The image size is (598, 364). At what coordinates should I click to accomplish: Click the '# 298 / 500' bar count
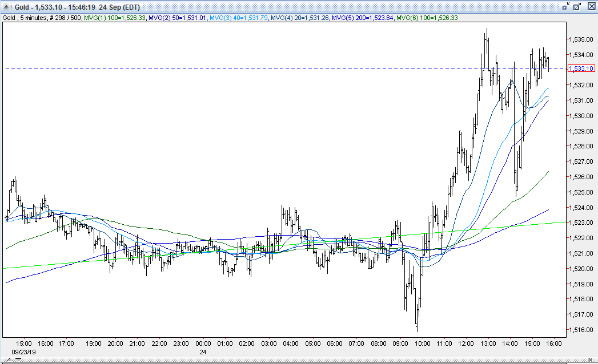(65, 18)
